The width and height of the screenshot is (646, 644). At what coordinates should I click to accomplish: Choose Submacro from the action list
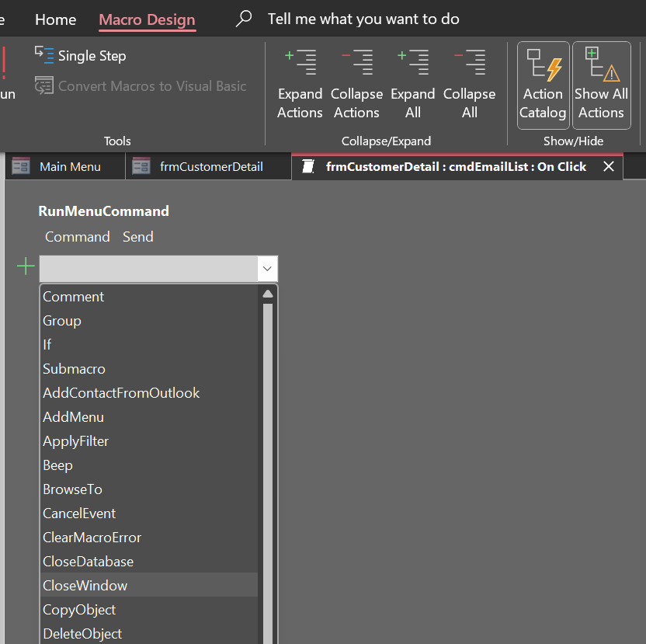pyautogui.click(x=149, y=369)
